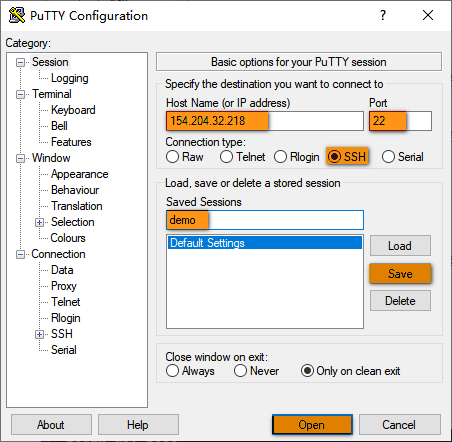The width and height of the screenshot is (452, 442).
Task: Click the question mark help icon
Action: pyautogui.click(x=383, y=15)
